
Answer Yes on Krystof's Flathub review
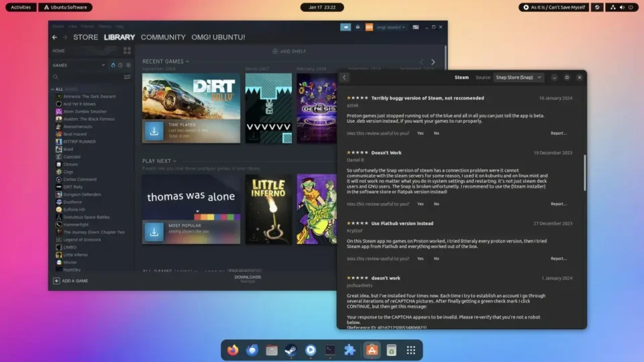pos(420,259)
